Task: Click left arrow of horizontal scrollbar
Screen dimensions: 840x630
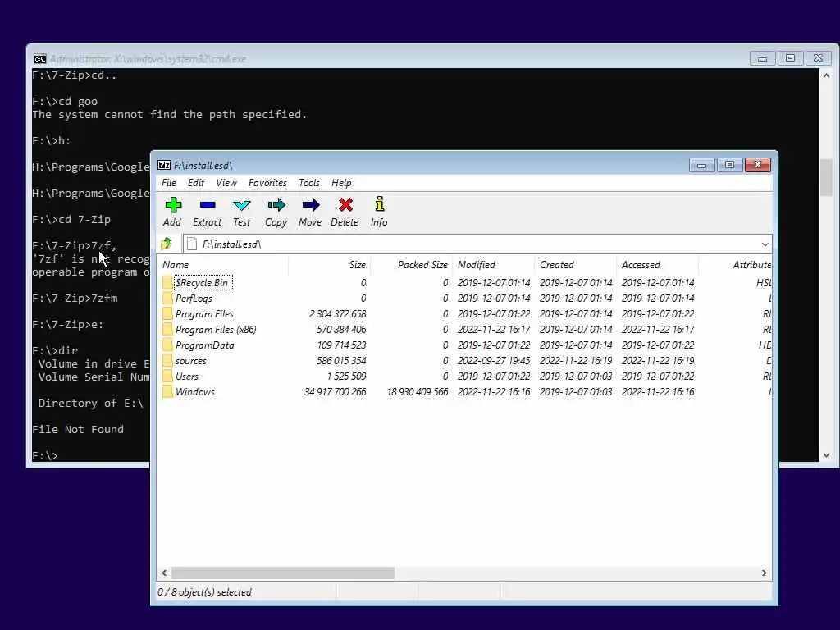Action: 164,573
